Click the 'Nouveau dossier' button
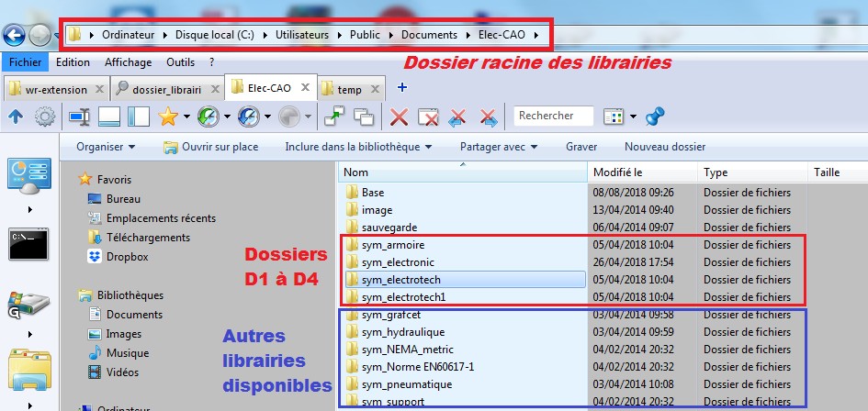 665,147
